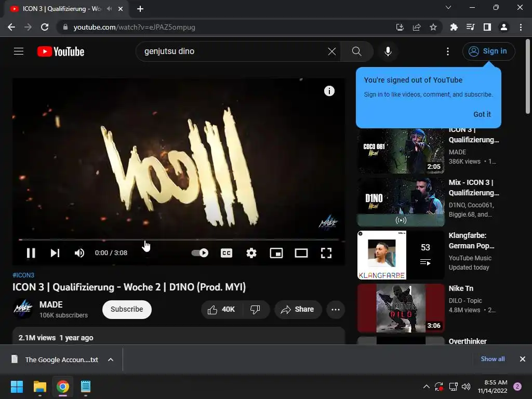Click the install app icon in address bar
This screenshot has width=532, height=399.
tap(400, 27)
